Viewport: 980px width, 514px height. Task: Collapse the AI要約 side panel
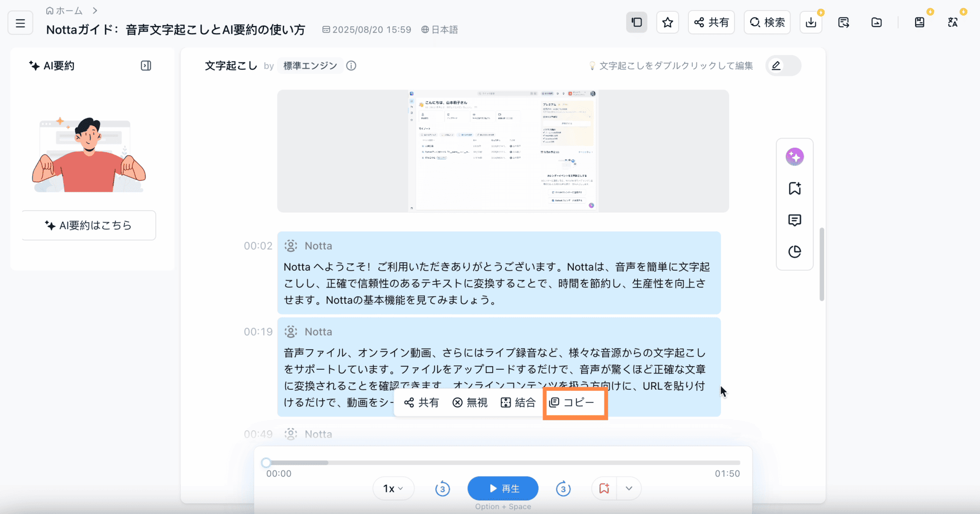click(146, 66)
